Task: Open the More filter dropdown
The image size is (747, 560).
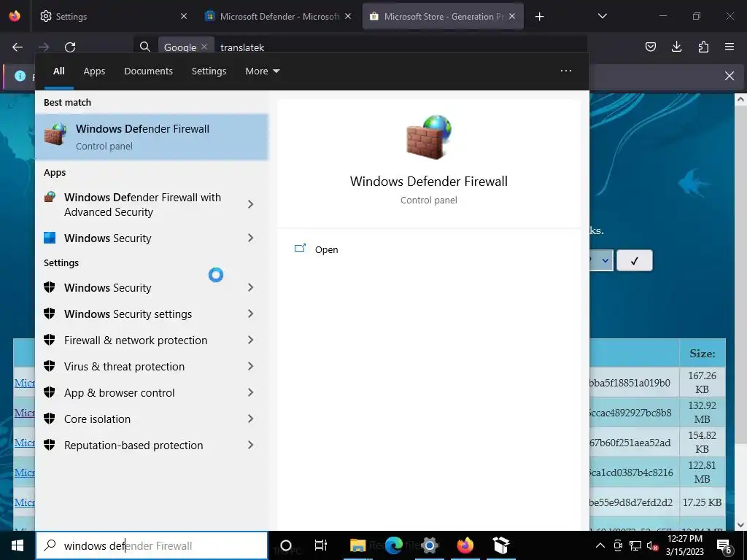Action: click(262, 71)
